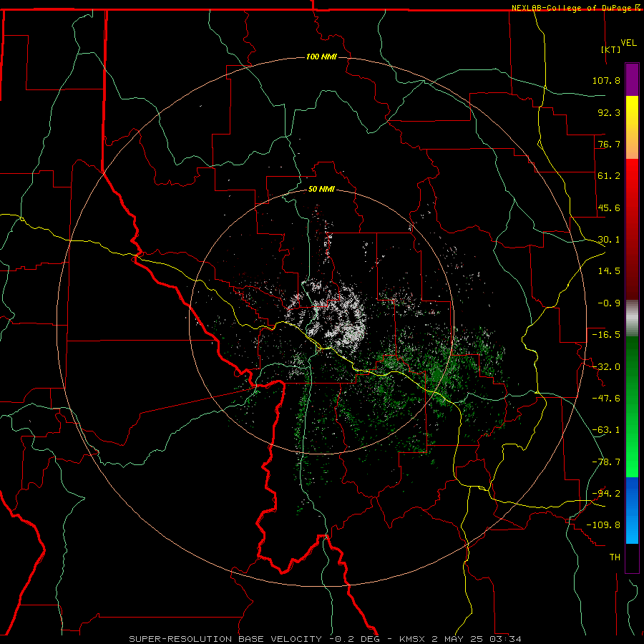Click the -94.2 legend value
The image size is (644, 644).
(x=606, y=493)
